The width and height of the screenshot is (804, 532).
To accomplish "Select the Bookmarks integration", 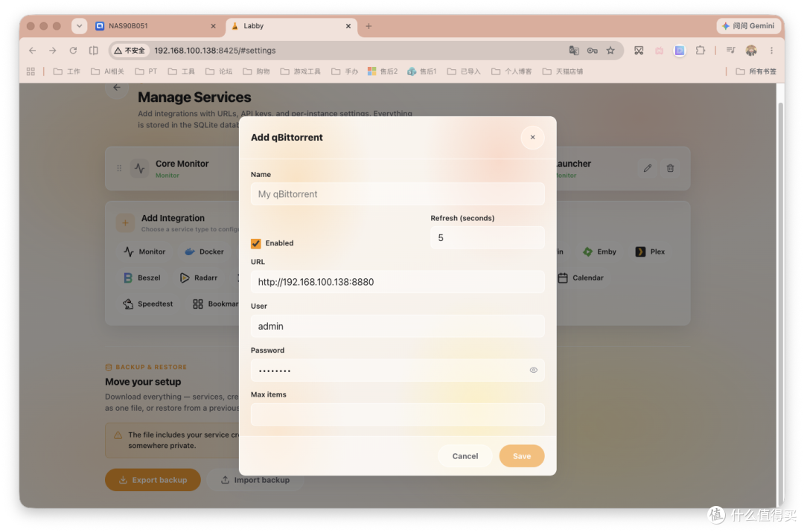I will pyautogui.click(x=215, y=304).
